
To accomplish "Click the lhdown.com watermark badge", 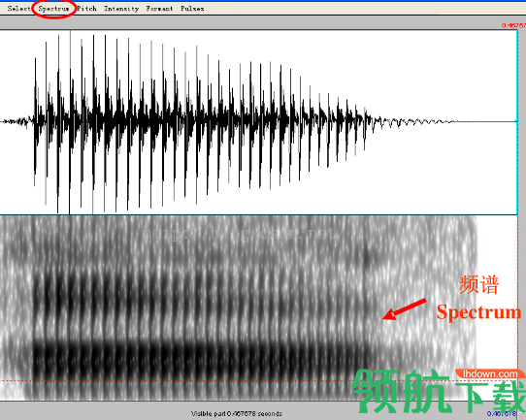I will pos(490,373).
